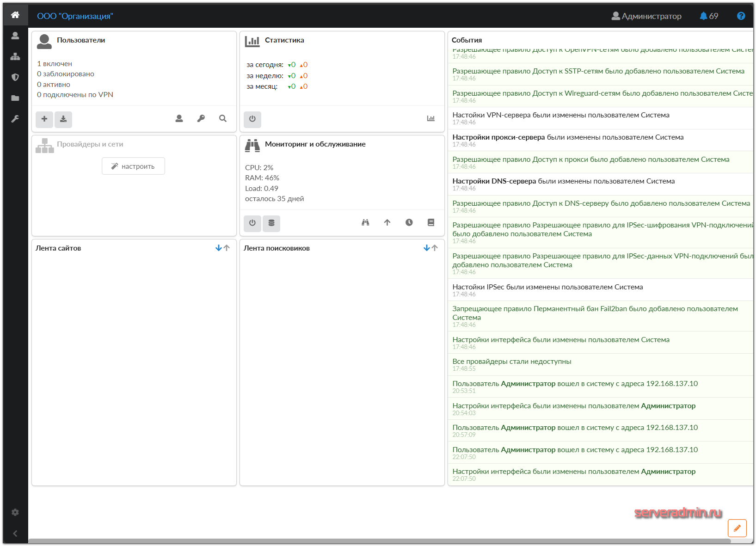Toggle the power button in monitoring panel

click(x=252, y=223)
